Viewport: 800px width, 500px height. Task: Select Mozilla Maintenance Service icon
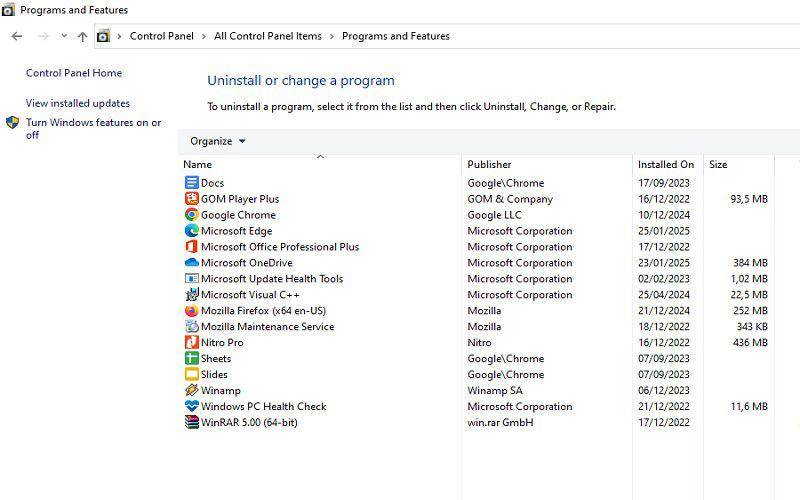[x=191, y=327]
